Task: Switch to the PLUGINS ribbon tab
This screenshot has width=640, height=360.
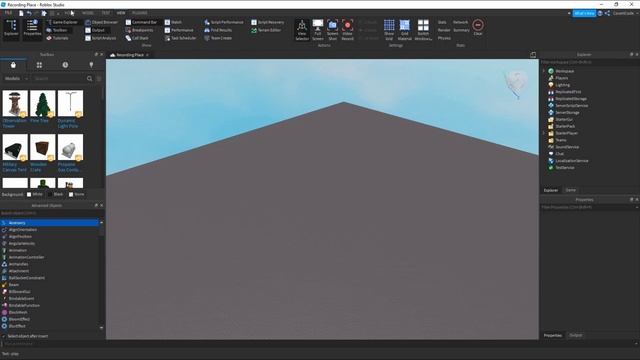Action: [x=140, y=13]
